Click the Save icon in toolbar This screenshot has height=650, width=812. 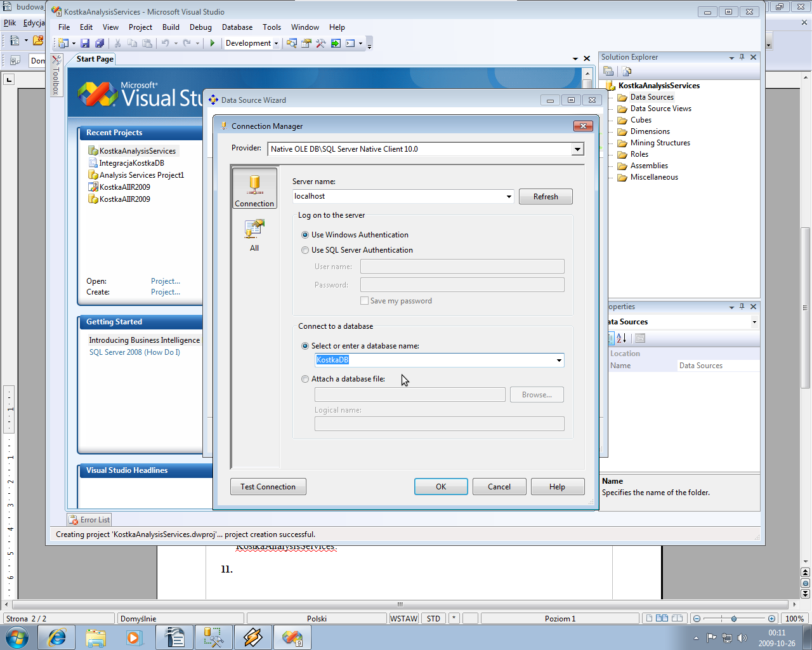[85, 43]
